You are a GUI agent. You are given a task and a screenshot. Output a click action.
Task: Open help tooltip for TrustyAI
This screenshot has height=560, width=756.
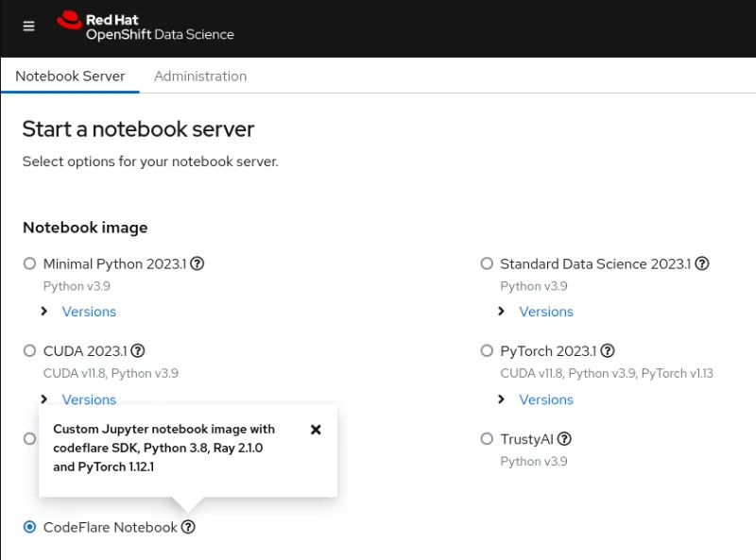[564, 438]
